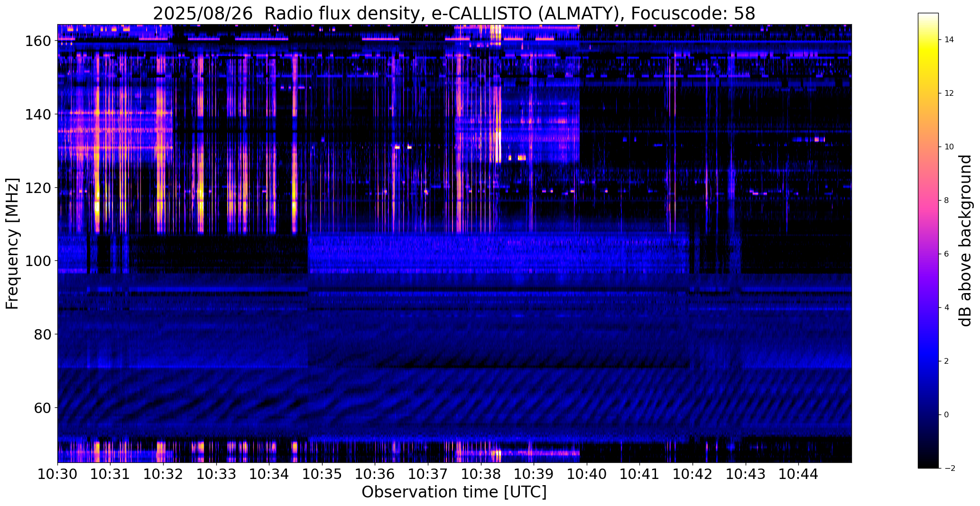Click the colorbar tick label 14
Viewport: 980px width, 506px height.
coord(949,40)
